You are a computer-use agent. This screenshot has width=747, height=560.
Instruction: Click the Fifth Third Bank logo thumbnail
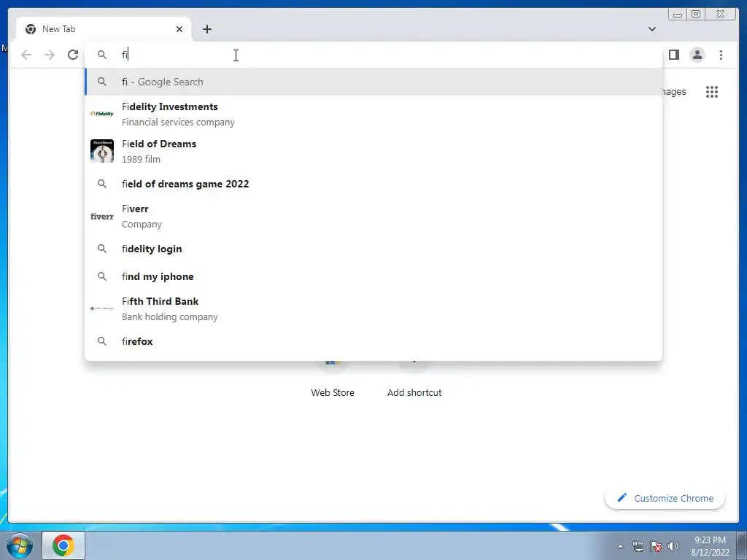pyautogui.click(x=102, y=308)
